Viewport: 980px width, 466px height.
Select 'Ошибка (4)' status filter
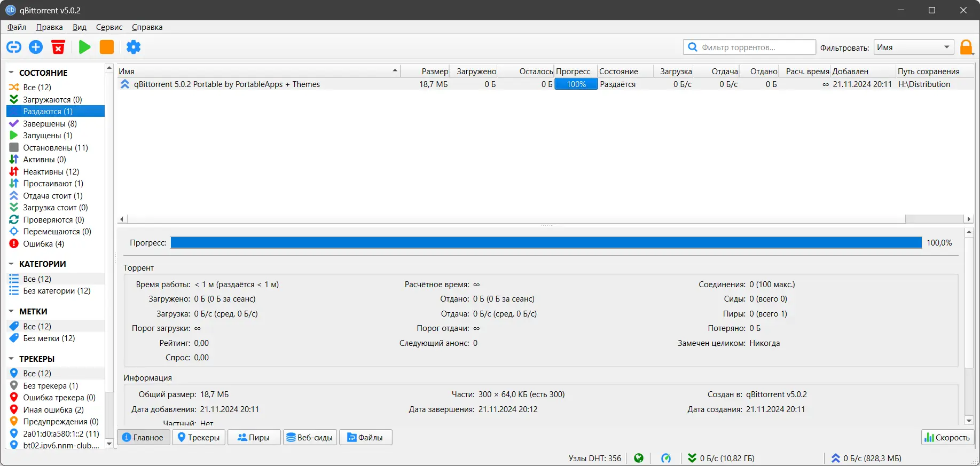click(x=56, y=243)
